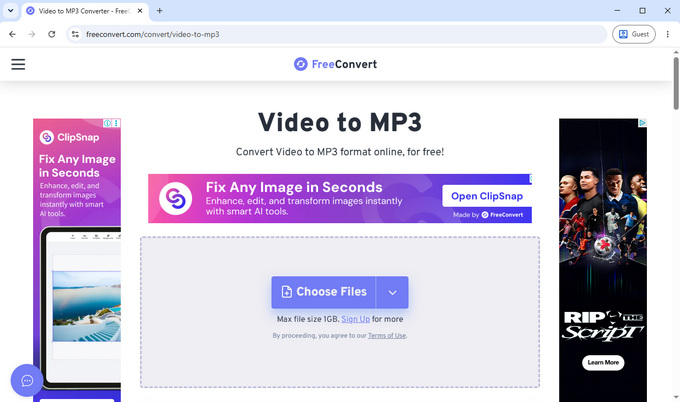Expand the Choose Files source dropdown arrow
This screenshot has width=680, height=402.
tap(392, 292)
